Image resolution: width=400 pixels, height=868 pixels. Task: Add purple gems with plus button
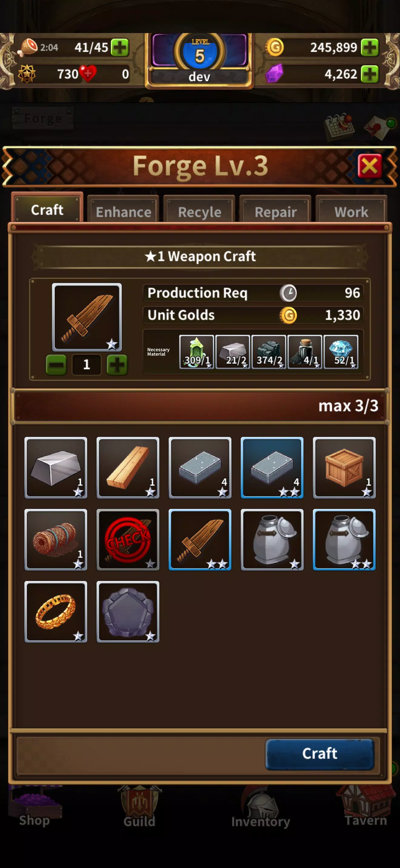370,74
